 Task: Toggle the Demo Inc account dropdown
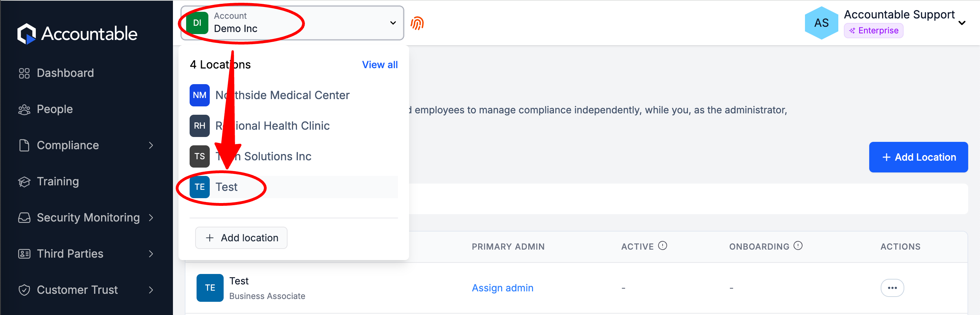292,23
